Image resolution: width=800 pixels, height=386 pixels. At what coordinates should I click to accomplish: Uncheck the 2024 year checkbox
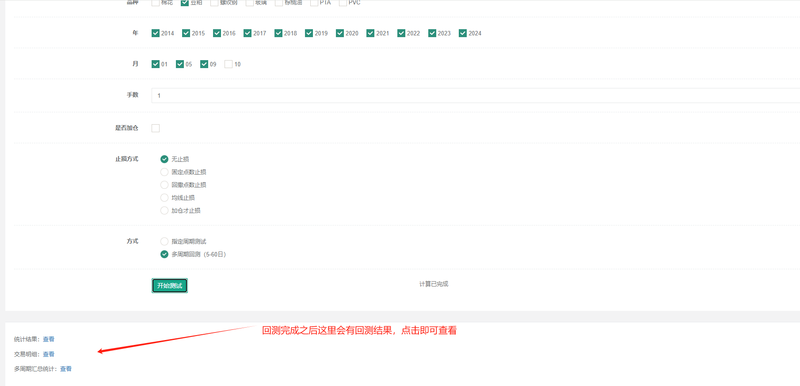point(463,33)
